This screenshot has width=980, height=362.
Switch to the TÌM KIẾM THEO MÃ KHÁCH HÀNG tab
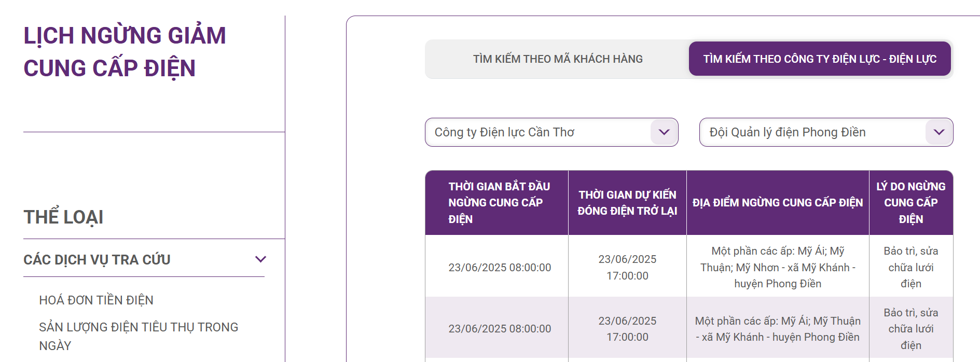(558, 59)
